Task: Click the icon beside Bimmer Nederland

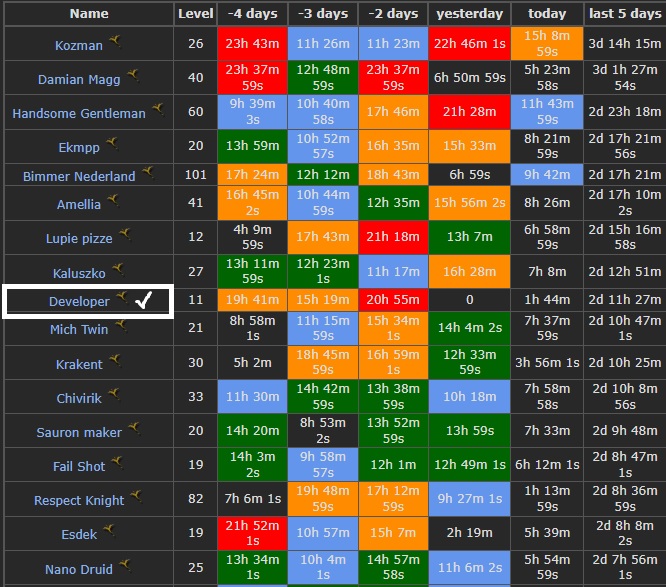Action: coord(148,172)
